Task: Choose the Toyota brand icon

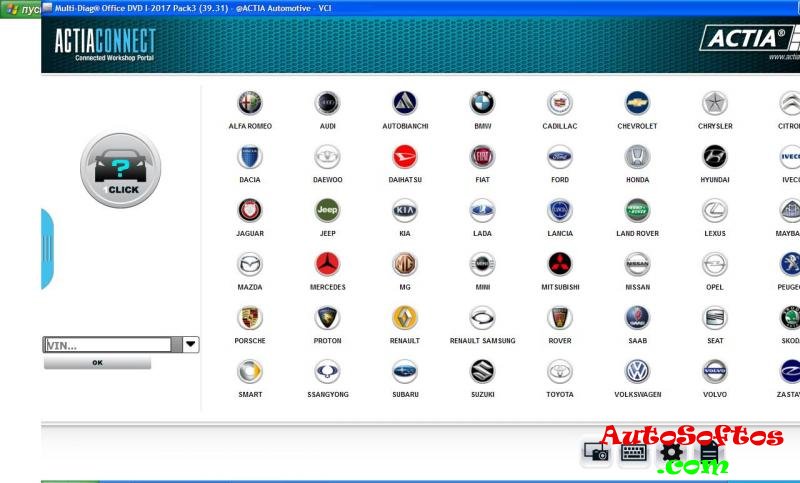Action: (560, 372)
